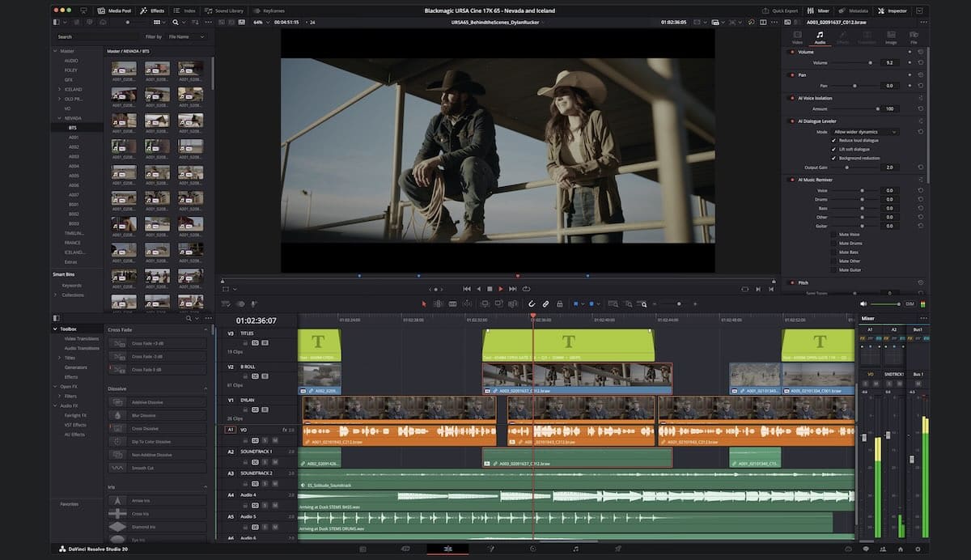Toggle Lift soft dialogue checkbox
This screenshot has width=971, height=560.
(833, 149)
